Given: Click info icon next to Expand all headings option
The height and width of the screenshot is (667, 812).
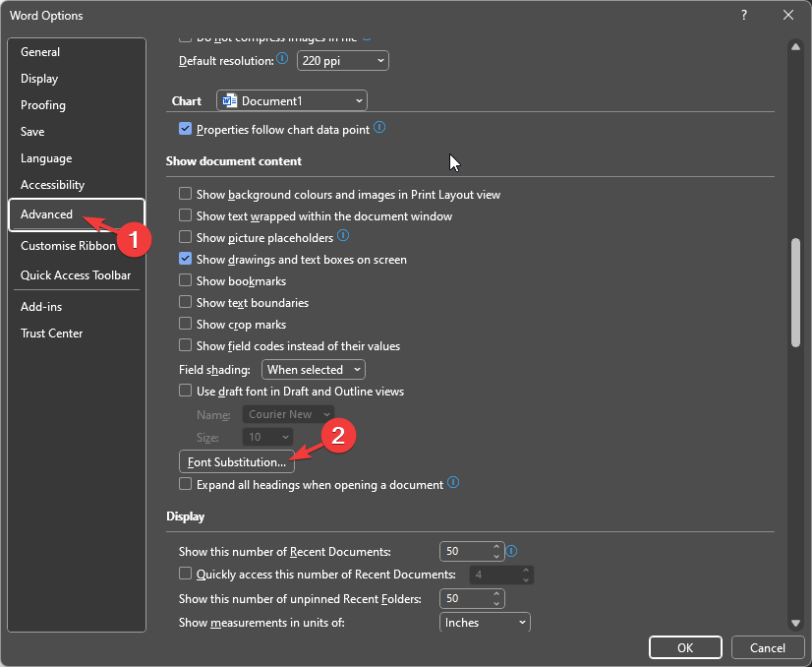Looking at the screenshot, I should click(x=453, y=483).
